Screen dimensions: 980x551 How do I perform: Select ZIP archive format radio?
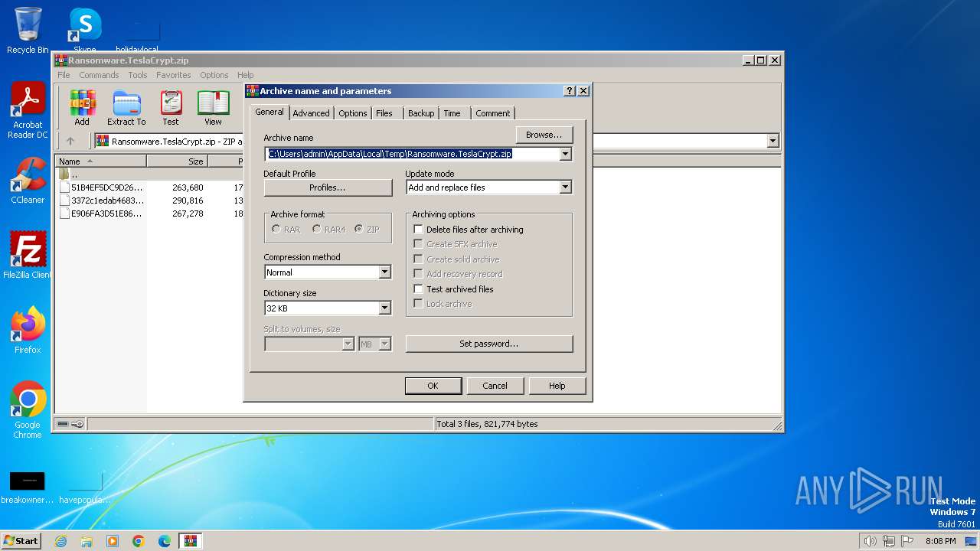click(x=358, y=230)
